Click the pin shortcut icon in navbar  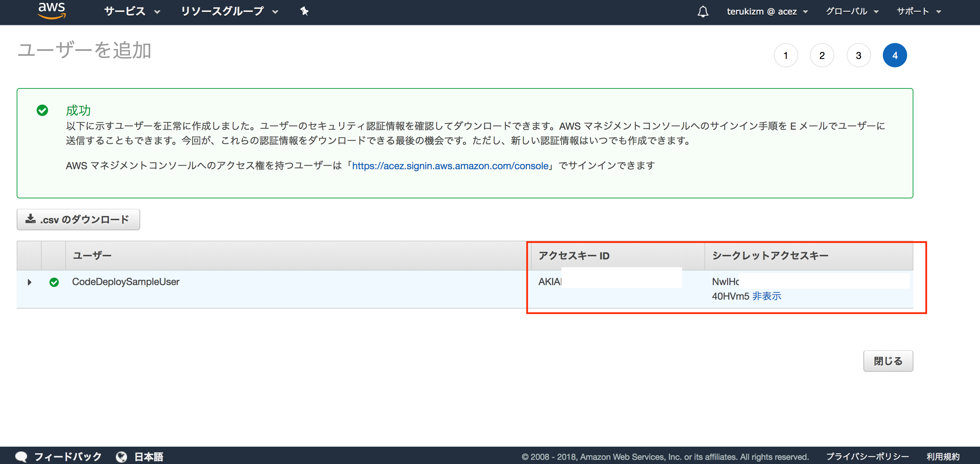(304, 11)
